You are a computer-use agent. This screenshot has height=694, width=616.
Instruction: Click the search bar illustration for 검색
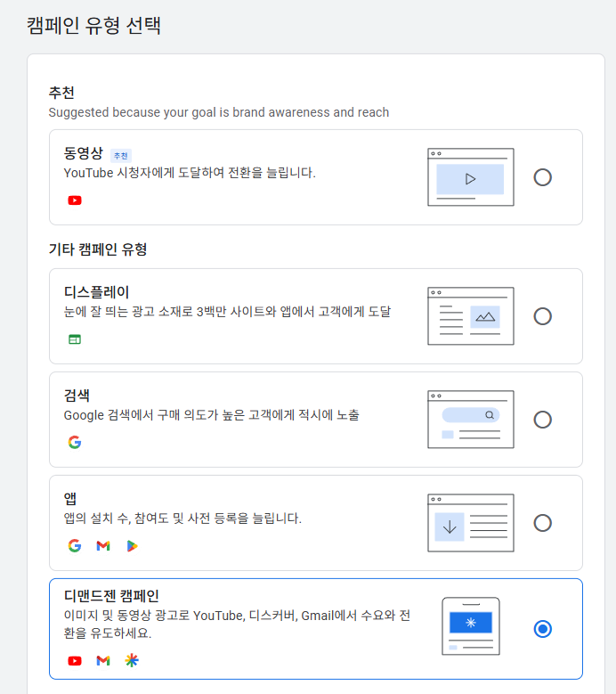coord(471,419)
